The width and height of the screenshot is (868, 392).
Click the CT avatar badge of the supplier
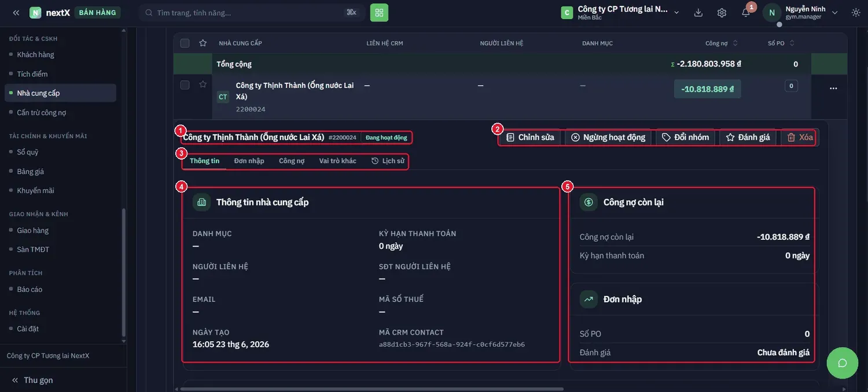click(x=223, y=97)
